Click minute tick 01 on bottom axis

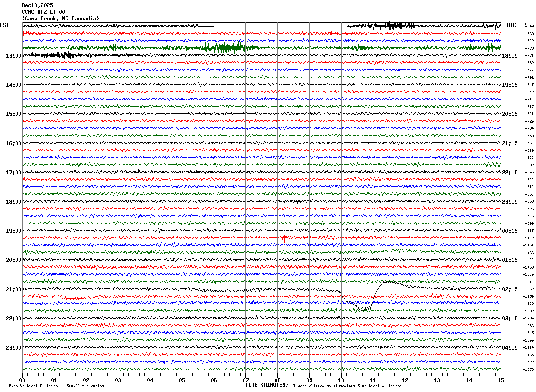coord(54,380)
